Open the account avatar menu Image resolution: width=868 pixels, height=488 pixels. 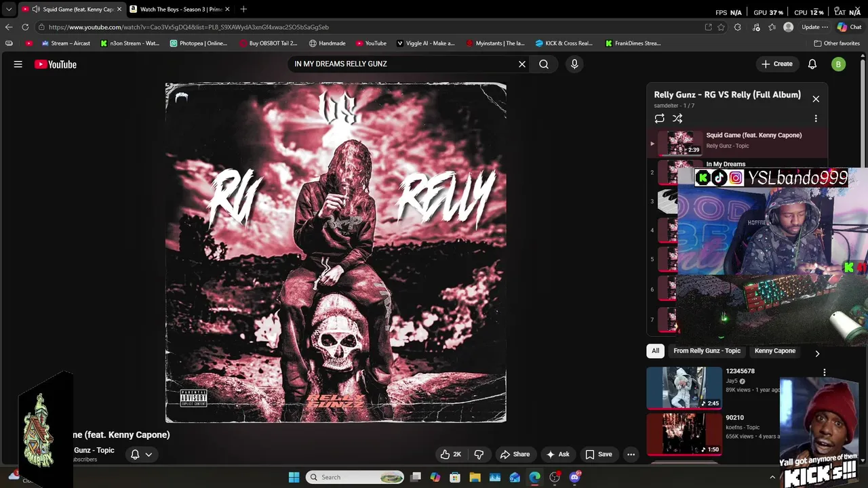click(x=839, y=64)
